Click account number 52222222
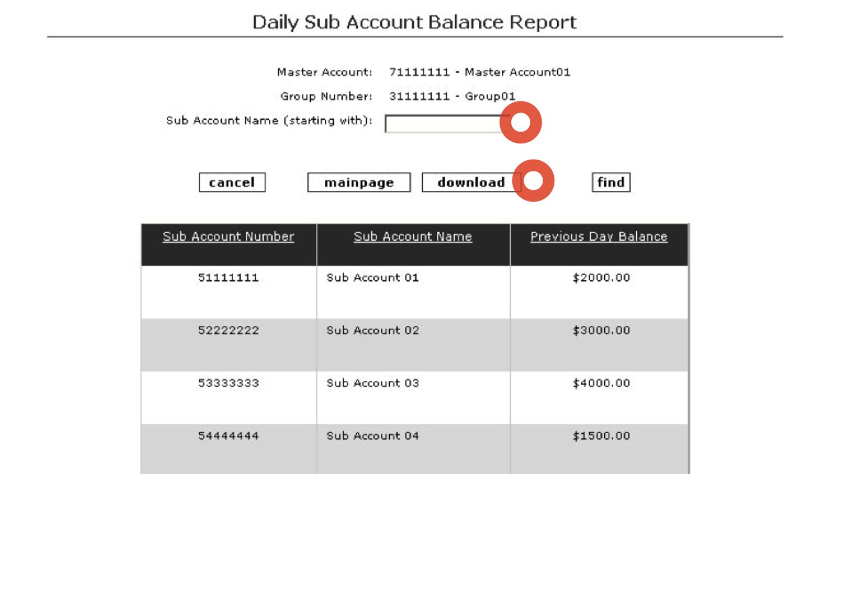The height and width of the screenshot is (609, 868). [x=229, y=331]
